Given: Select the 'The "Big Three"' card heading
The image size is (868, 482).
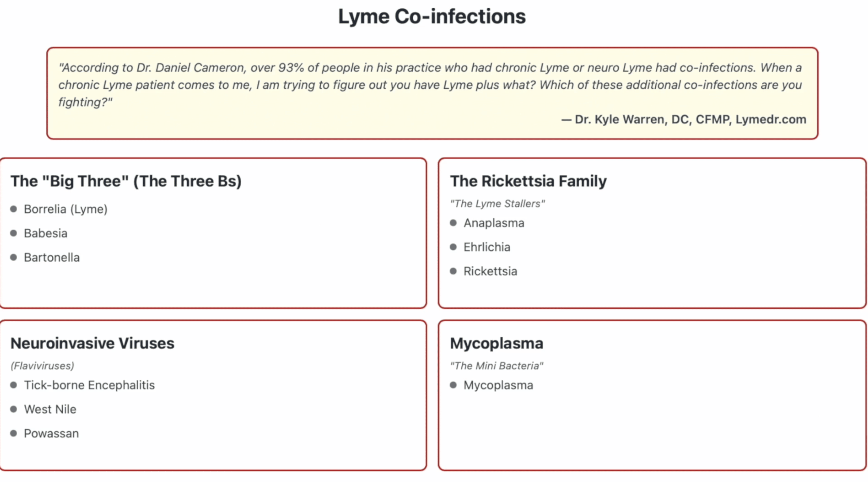Looking at the screenshot, I should coord(126,181).
